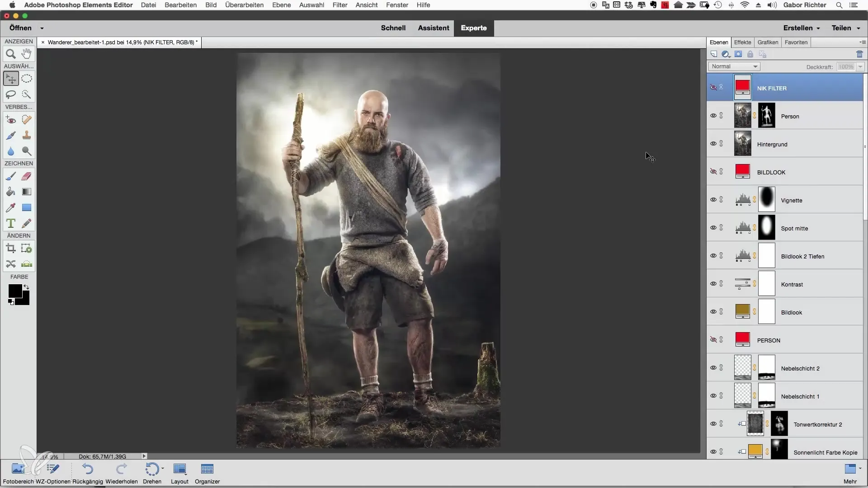Click the Rückgängig undo button

[88, 473]
